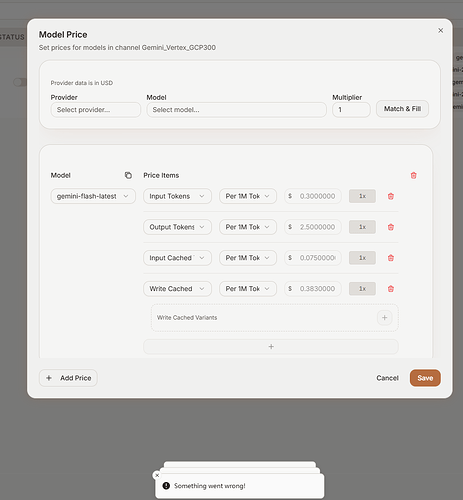
Task: Focus the Multiplier input field
Action: (x=351, y=110)
